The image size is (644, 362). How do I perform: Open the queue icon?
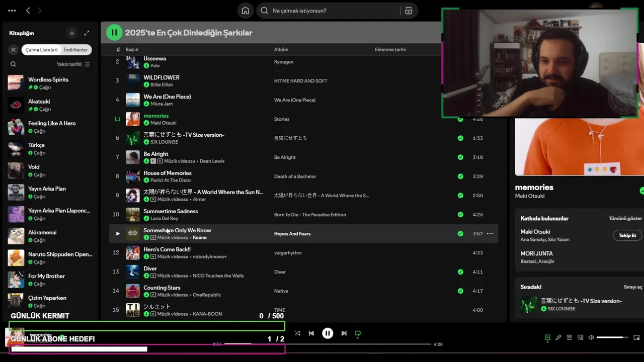570,337
